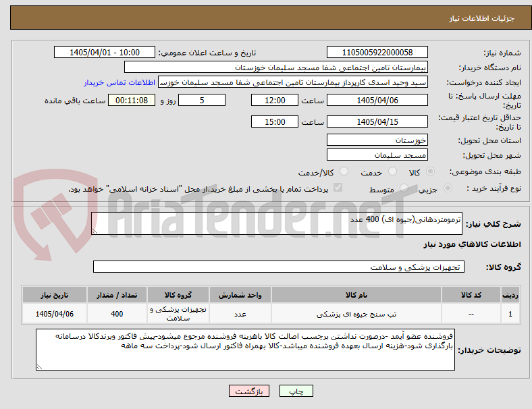Click the unit cell عدد
Screen dimensions: 532x409
click(x=240, y=314)
